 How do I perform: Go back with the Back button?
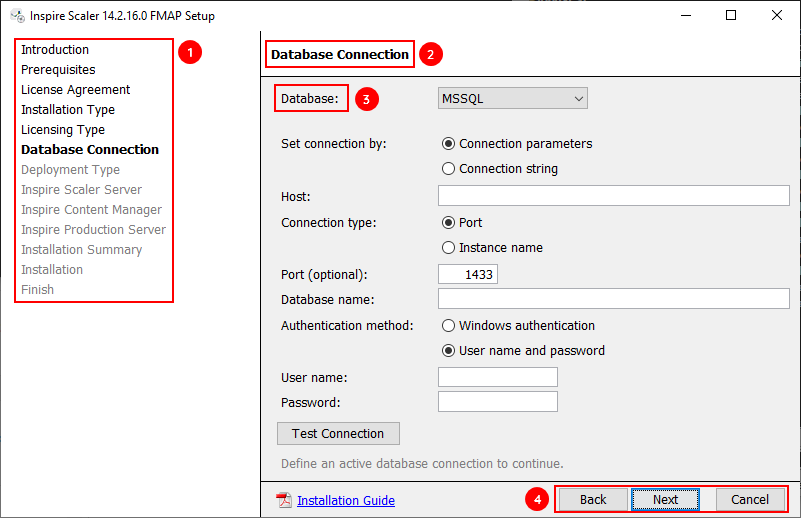click(593, 500)
